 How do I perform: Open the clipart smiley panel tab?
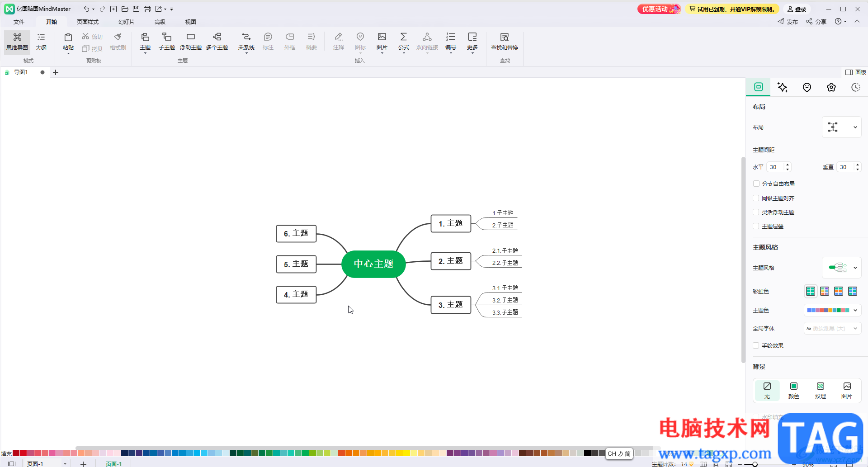(807, 87)
